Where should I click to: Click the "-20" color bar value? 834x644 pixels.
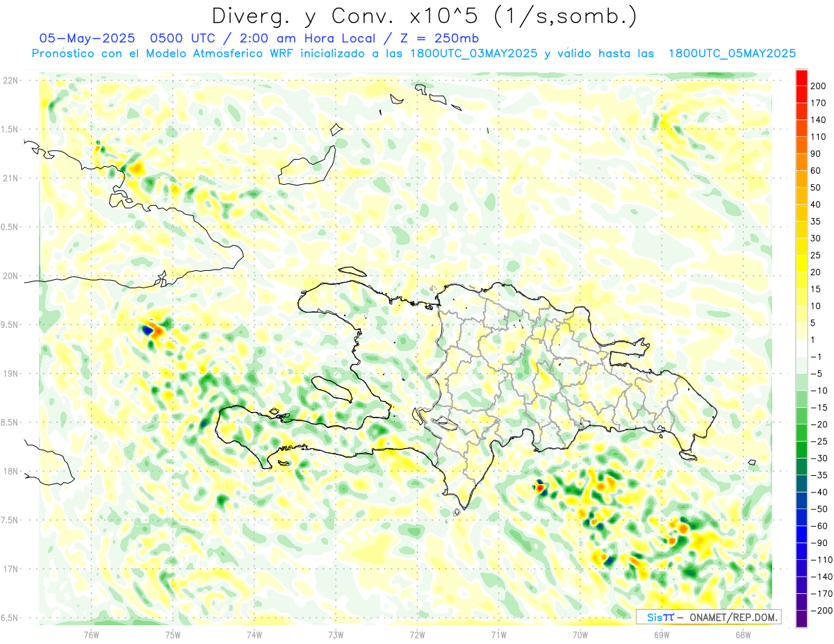pos(819,424)
